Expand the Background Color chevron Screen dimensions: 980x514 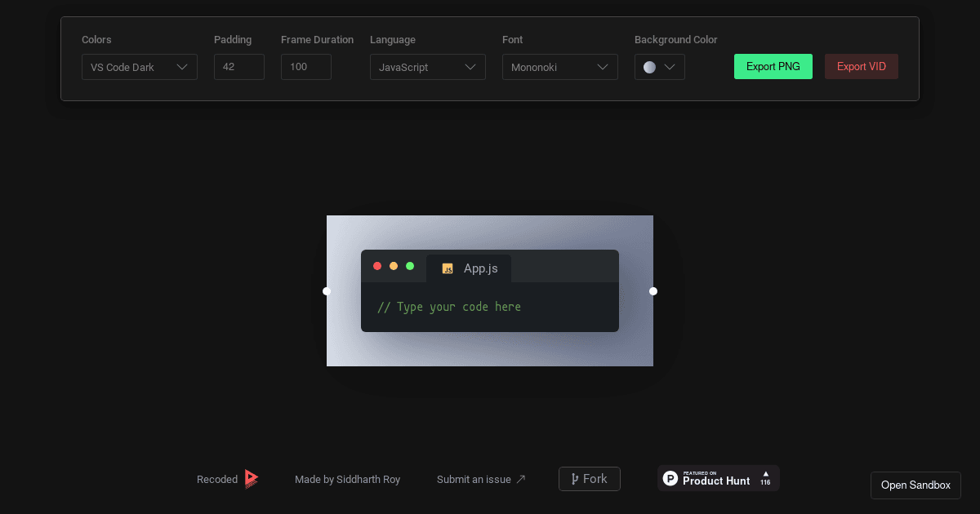(670, 67)
